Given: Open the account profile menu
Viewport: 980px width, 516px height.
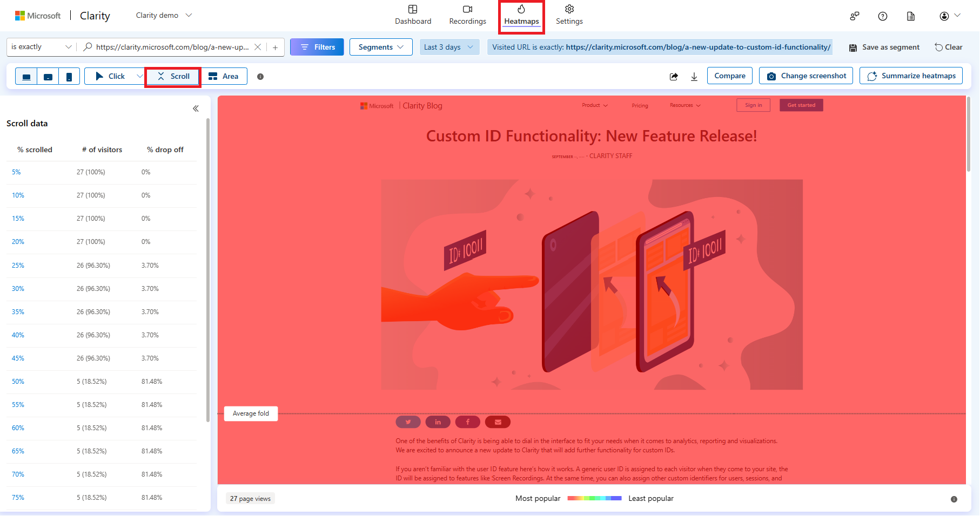Looking at the screenshot, I should pos(950,16).
